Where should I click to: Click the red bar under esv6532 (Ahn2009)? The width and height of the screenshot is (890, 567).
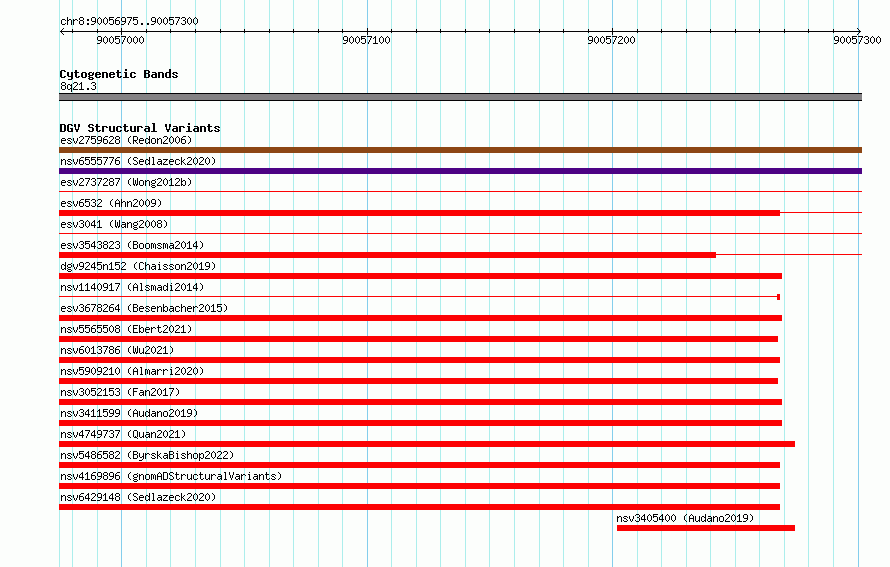(419, 213)
